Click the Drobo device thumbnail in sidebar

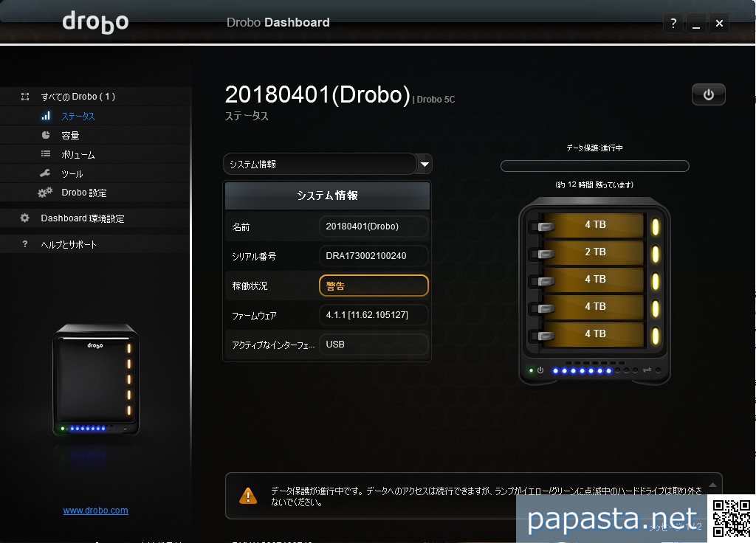pyautogui.click(x=95, y=380)
